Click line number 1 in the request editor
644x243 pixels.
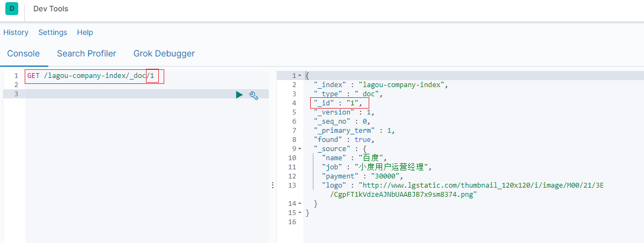17,76
